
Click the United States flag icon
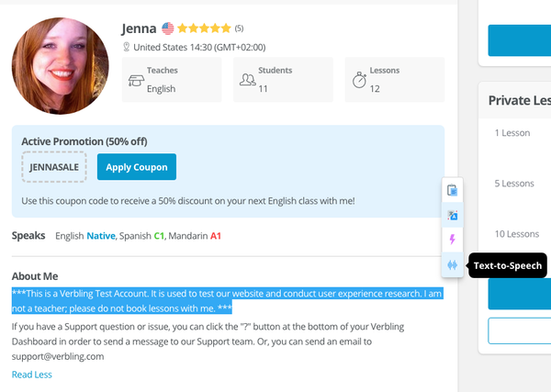(x=168, y=28)
